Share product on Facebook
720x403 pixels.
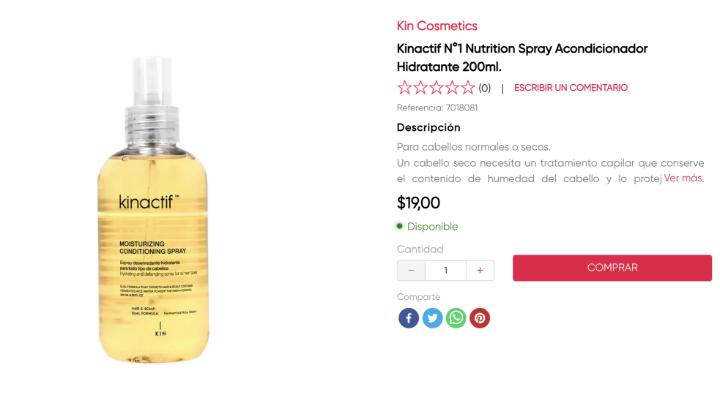point(408,318)
